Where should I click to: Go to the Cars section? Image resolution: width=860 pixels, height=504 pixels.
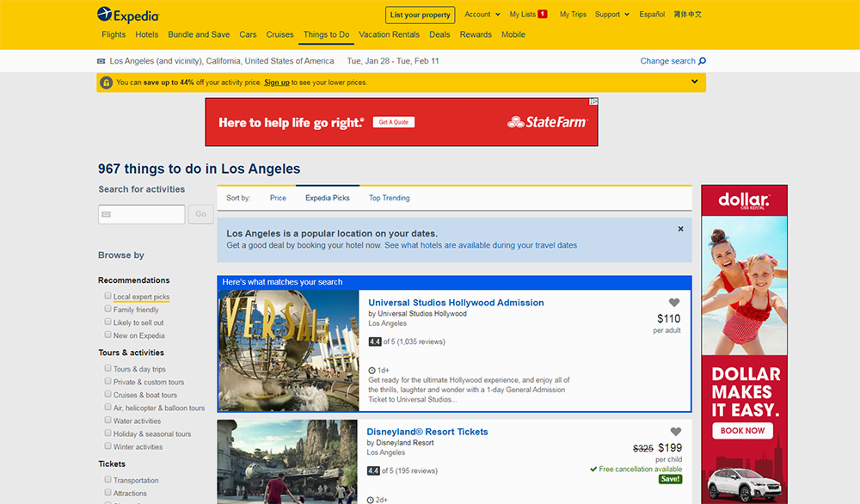point(248,34)
